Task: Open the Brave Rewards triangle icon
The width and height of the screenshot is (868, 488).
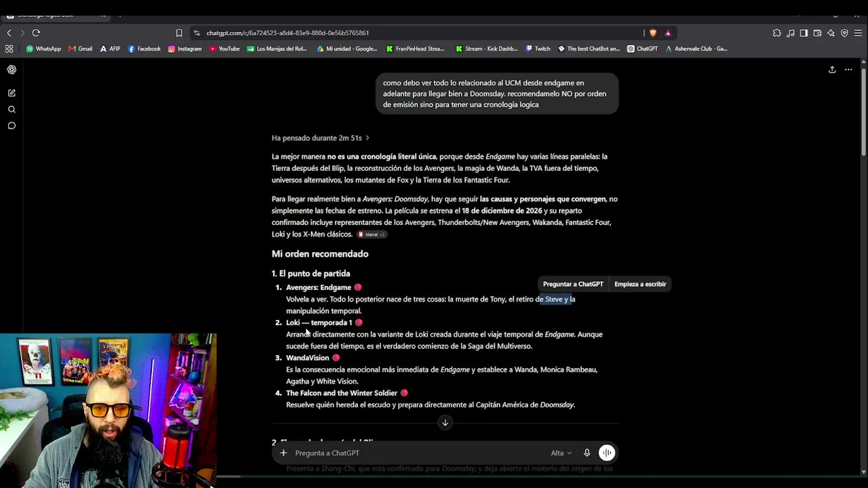Action: coord(668,33)
